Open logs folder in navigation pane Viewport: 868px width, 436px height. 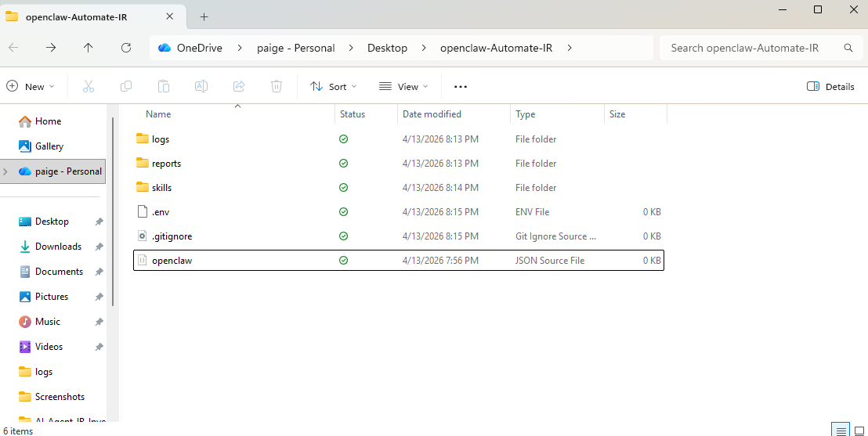click(x=44, y=372)
